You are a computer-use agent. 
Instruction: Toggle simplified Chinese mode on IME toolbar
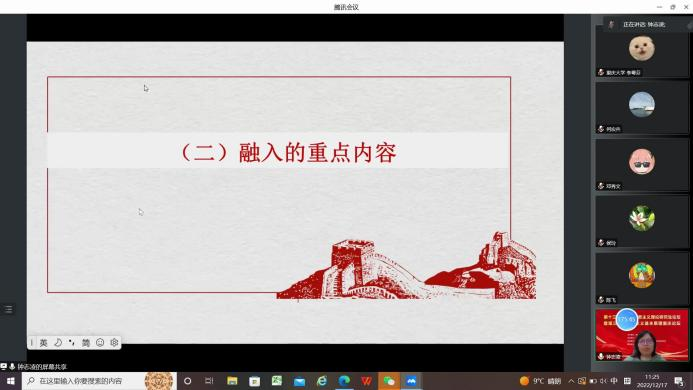click(86, 343)
